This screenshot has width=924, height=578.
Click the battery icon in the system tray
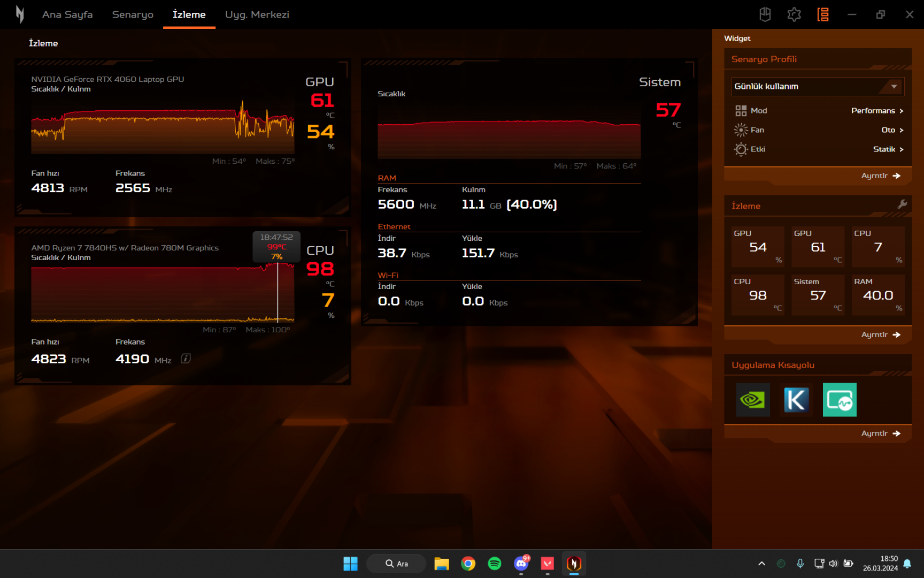[848, 564]
